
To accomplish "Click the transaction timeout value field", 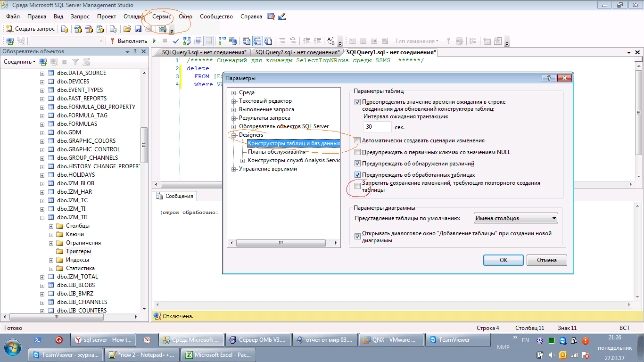I will pos(377,126).
